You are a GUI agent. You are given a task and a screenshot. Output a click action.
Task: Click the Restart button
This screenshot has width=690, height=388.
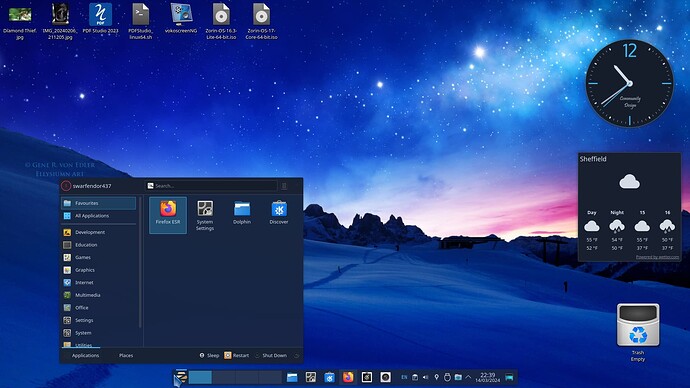click(237, 355)
